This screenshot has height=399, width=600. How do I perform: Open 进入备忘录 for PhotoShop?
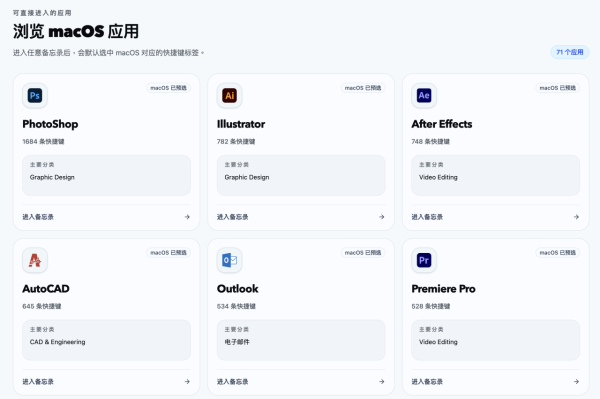point(38,217)
